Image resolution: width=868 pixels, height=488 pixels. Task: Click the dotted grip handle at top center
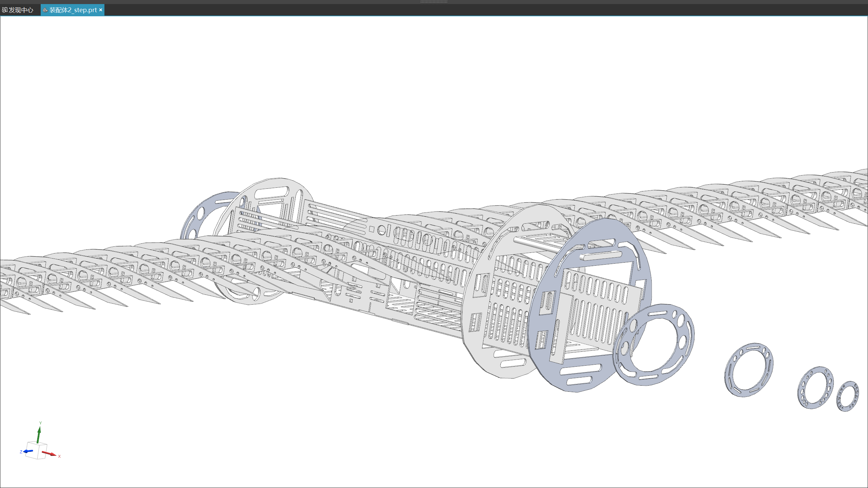tap(434, 2)
